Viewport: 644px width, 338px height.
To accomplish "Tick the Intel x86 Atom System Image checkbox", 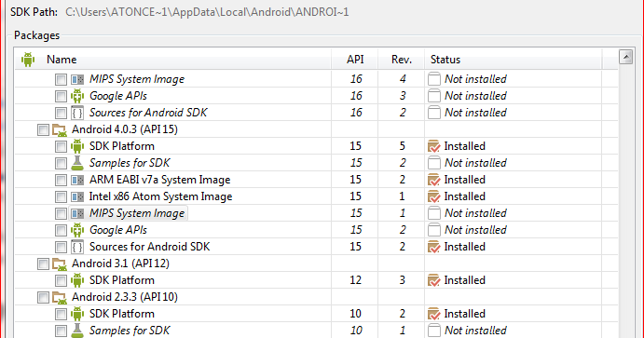I will tap(61, 196).
